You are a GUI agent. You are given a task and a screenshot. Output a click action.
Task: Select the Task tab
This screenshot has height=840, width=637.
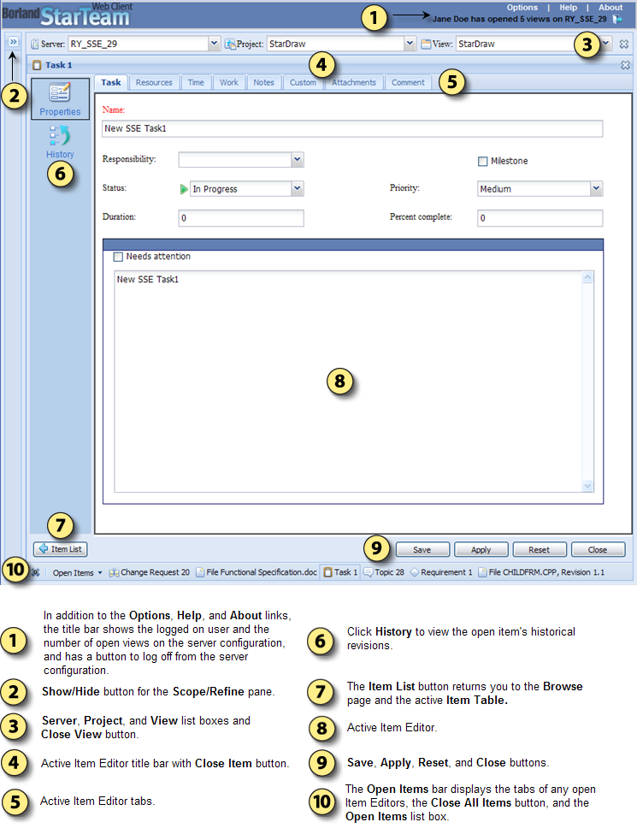(111, 82)
